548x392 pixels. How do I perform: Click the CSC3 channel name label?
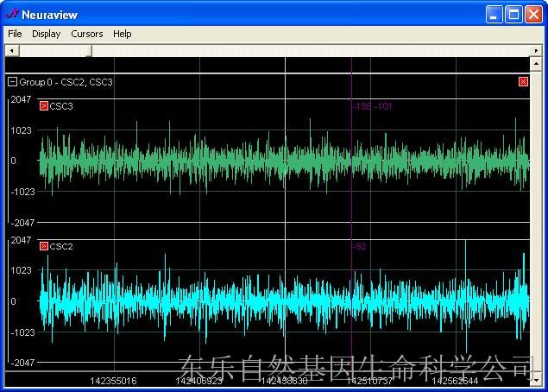pos(61,106)
